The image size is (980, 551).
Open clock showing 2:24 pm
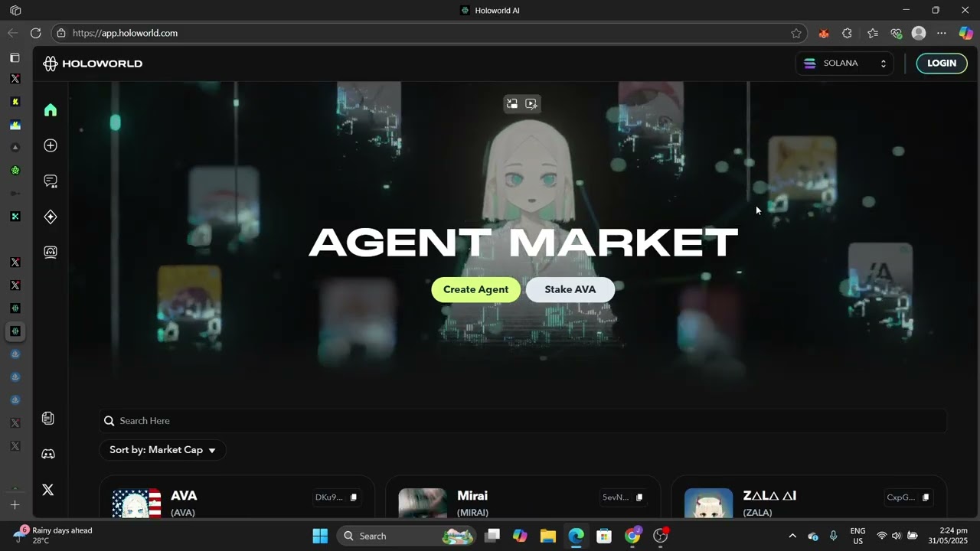(948, 536)
